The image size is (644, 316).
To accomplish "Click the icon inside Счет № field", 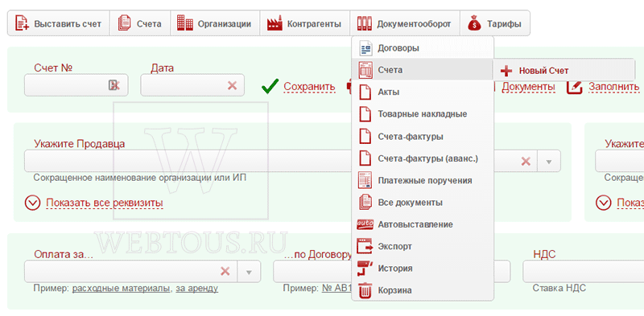I will coord(114,85).
